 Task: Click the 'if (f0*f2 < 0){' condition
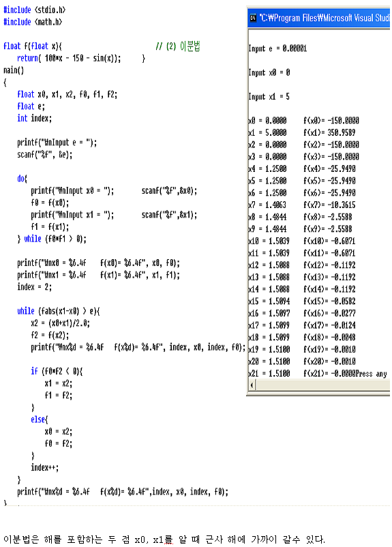(57, 372)
